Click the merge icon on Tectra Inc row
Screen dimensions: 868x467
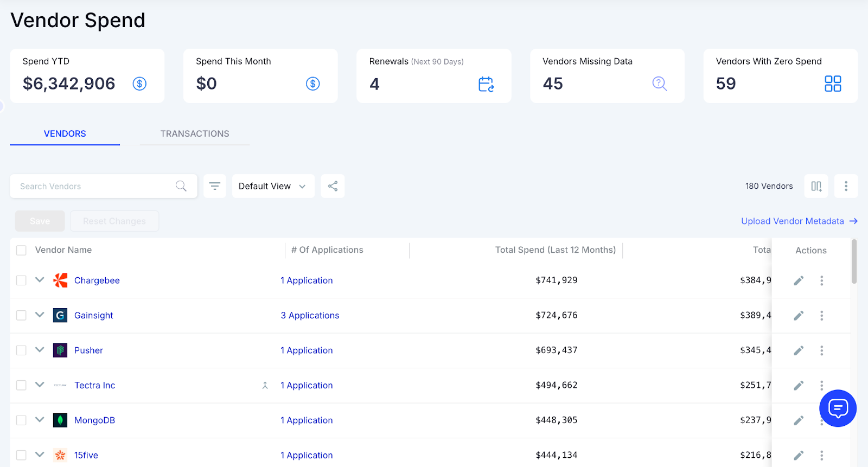[265, 386]
